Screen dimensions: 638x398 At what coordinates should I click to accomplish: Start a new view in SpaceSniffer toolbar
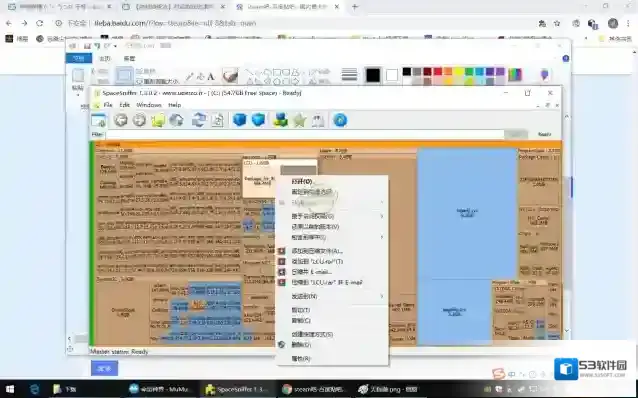(x=98, y=120)
